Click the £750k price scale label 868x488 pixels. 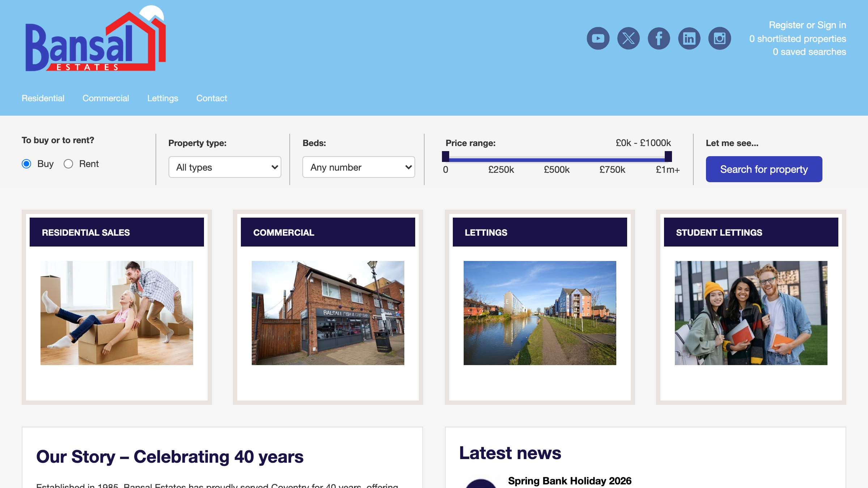point(612,170)
